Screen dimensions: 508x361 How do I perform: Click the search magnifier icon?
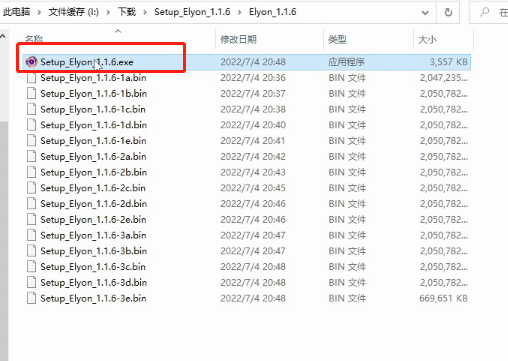click(x=484, y=12)
